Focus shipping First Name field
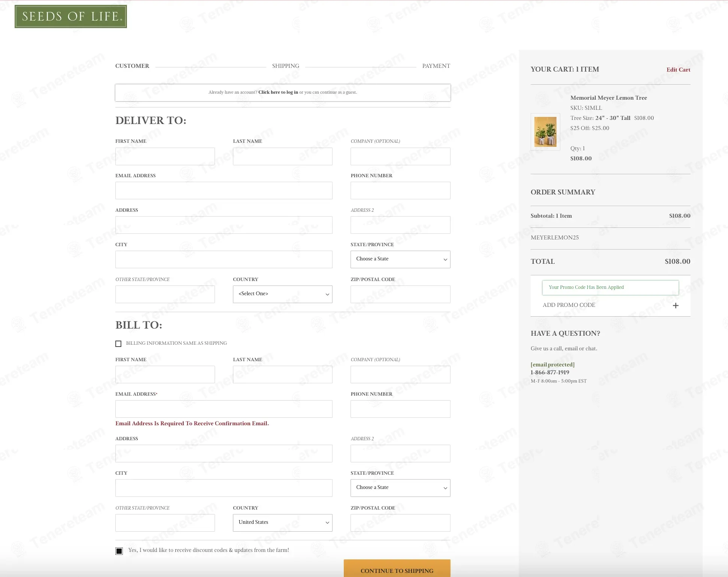 [165, 156]
